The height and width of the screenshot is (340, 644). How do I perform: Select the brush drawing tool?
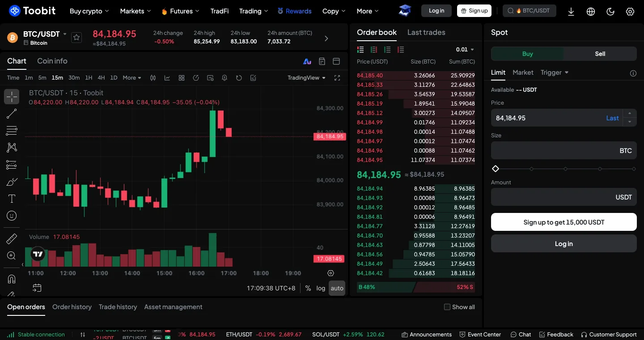pyautogui.click(x=12, y=182)
